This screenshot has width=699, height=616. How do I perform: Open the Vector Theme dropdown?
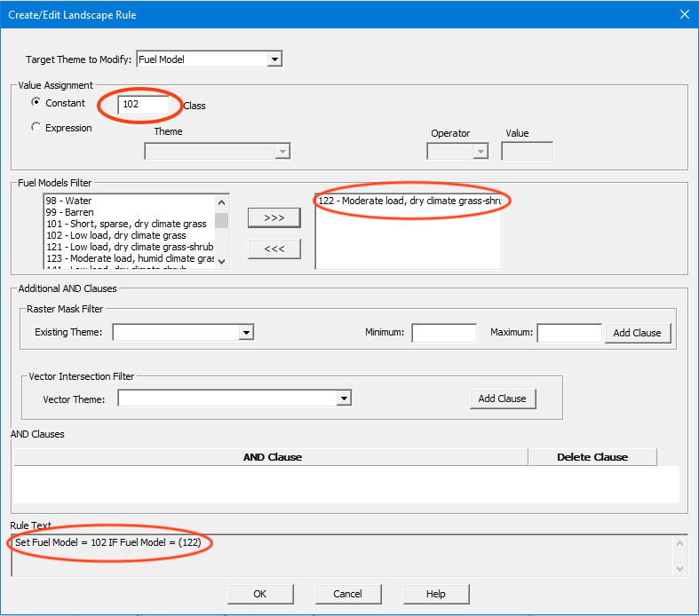pyautogui.click(x=344, y=399)
